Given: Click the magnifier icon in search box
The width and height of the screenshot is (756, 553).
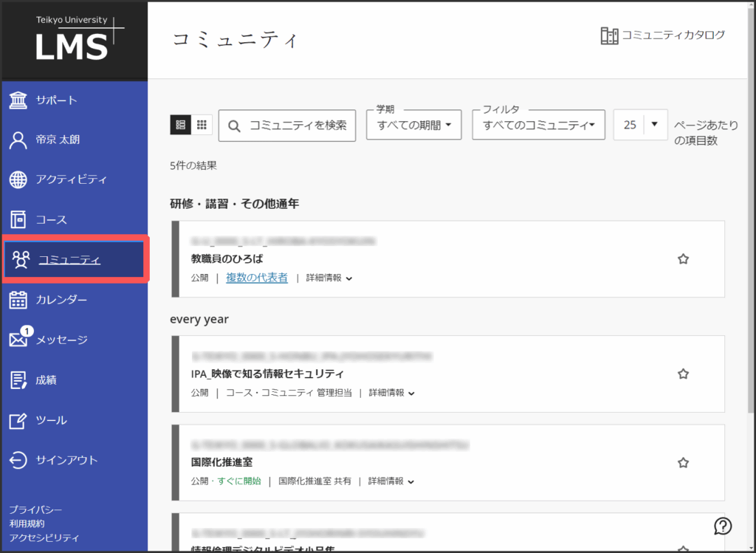Looking at the screenshot, I should [234, 126].
